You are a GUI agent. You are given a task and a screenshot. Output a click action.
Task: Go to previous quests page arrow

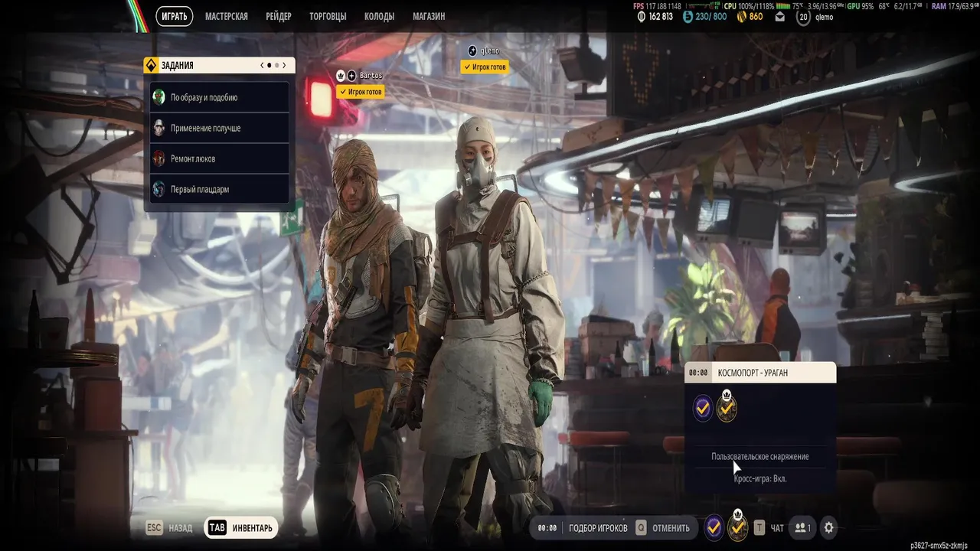tap(262, 66)
